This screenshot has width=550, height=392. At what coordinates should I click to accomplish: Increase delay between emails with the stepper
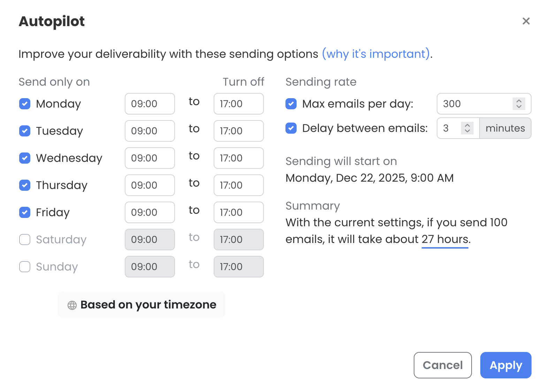[x=467, y=125]
